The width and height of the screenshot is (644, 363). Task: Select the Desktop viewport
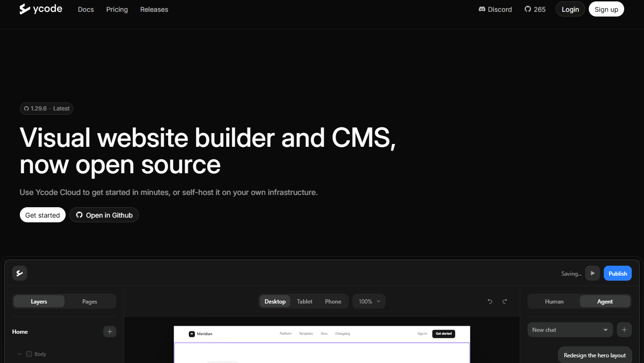275,302
